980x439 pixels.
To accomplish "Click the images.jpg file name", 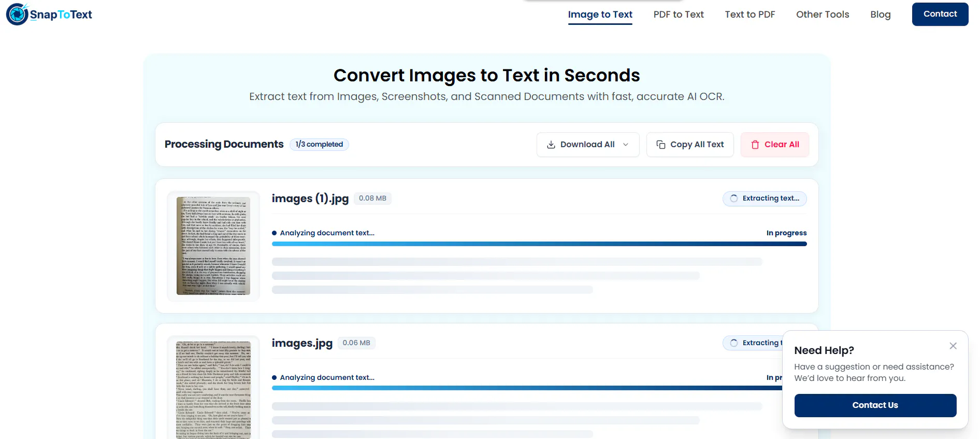I will (x=302, y=343).
